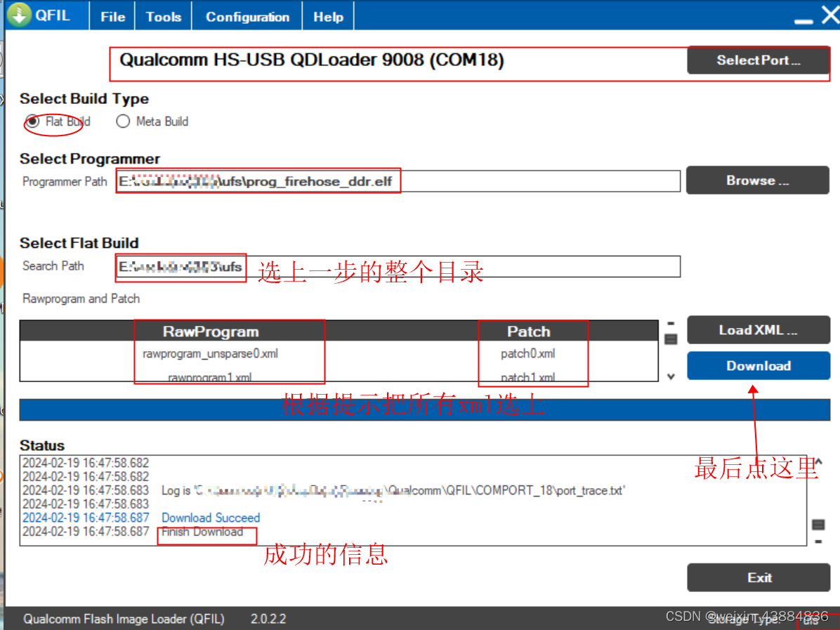
Task: Click the Load XML button
Action: tap(759, 330)
